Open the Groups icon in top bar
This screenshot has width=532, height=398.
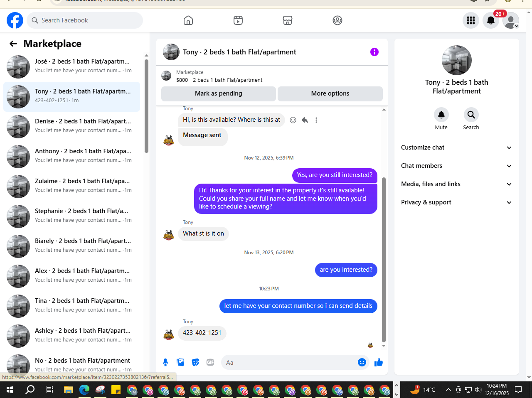coord(337,20)
